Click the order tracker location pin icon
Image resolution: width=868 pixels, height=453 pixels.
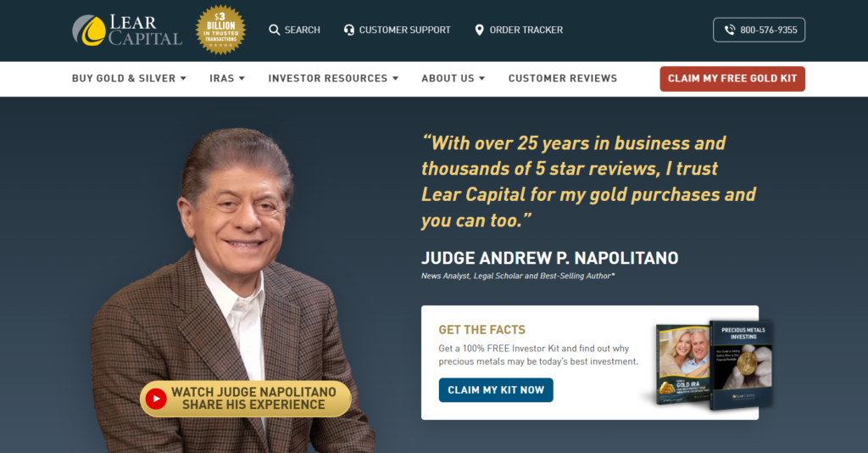480,30
